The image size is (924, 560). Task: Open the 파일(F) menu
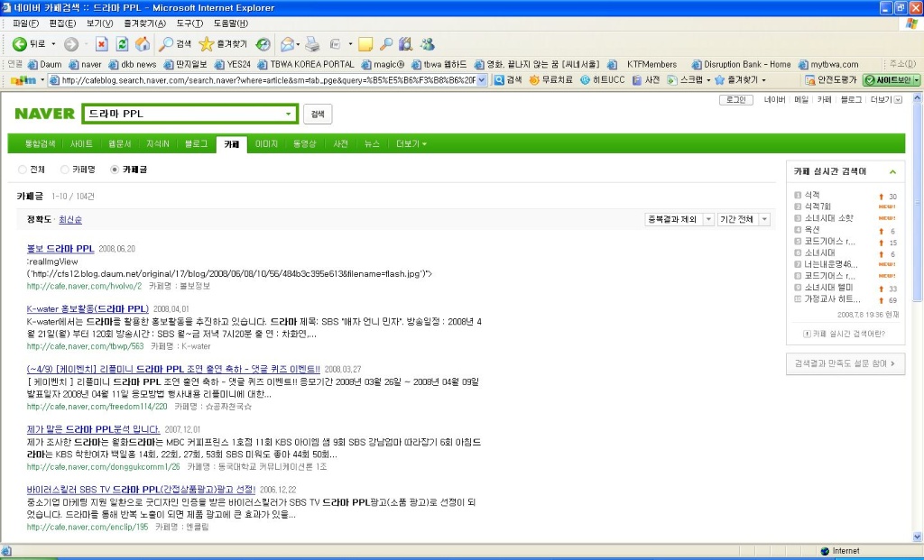[25, 23]
